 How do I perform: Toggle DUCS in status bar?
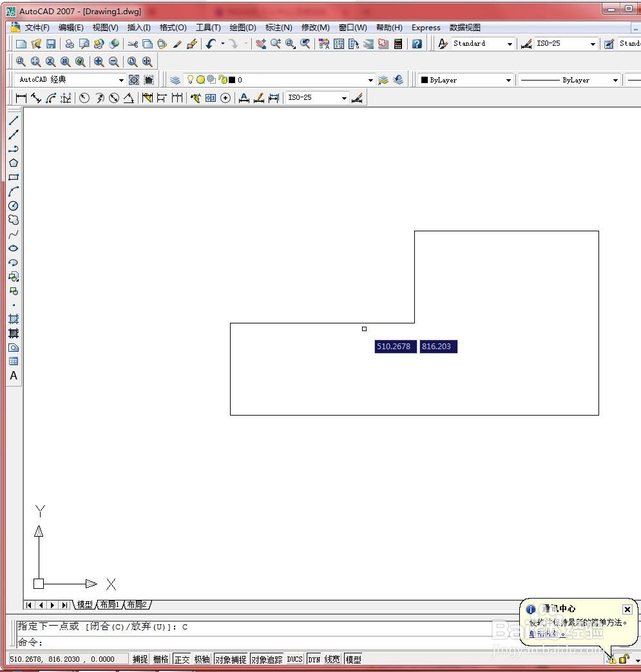click(x=295, y=658)
